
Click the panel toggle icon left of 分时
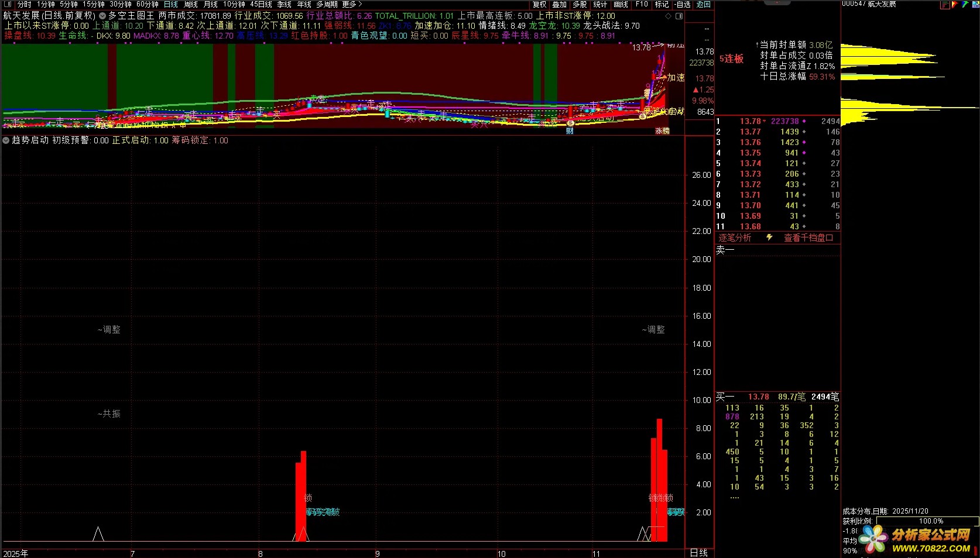pyautogui.click(x=7, y=4)
